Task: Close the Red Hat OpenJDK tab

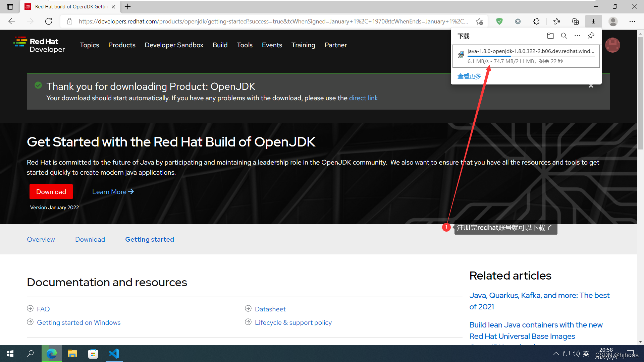Action: click(x=113, y=7)
